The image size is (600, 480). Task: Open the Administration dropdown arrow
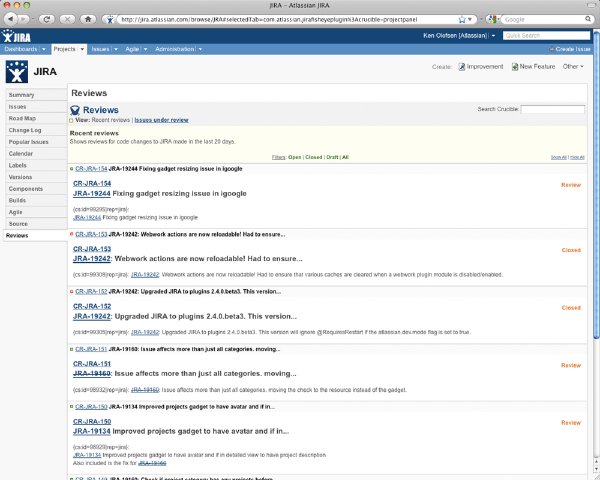click(200, 49)
